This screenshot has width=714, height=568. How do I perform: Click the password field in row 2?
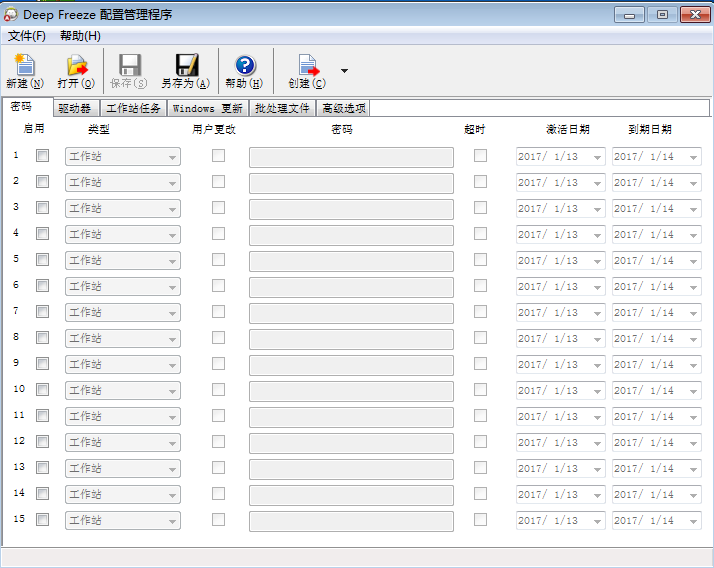[351, 183]
